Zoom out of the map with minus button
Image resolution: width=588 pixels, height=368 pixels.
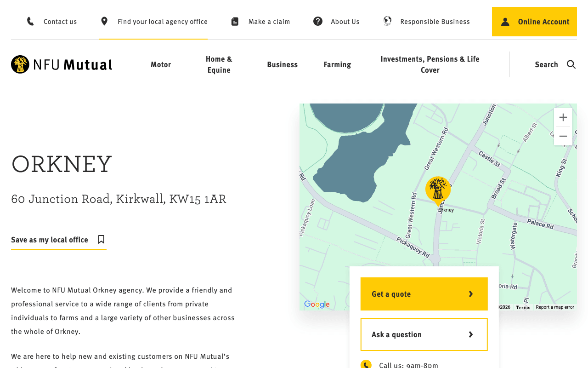pos(563,136)
